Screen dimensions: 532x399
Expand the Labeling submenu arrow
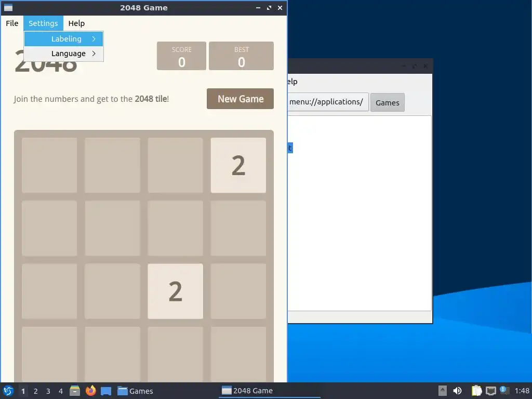[94, 39]
